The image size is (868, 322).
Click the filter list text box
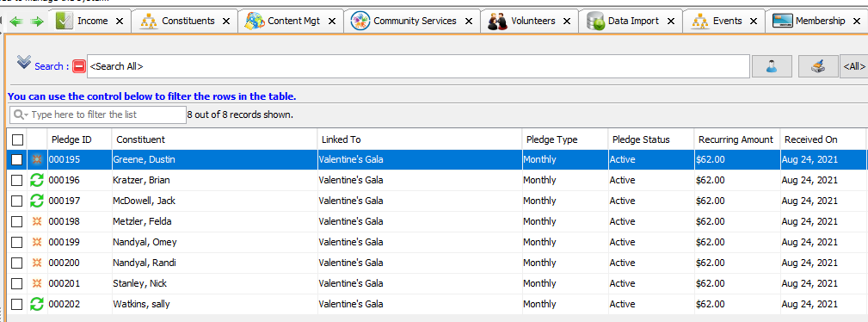(98, 115)
